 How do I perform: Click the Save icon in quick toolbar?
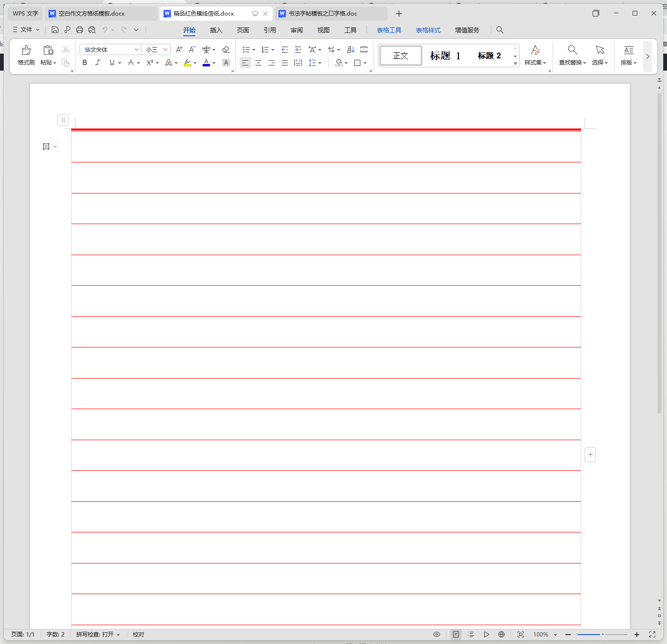55,30
